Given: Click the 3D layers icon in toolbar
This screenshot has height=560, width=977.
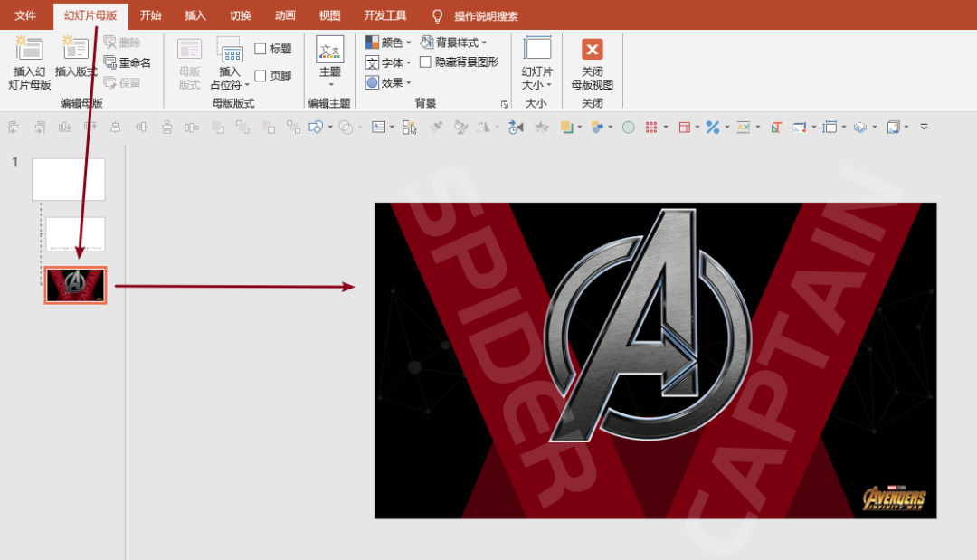Looking at the screenshot, I should pos(860,127).
